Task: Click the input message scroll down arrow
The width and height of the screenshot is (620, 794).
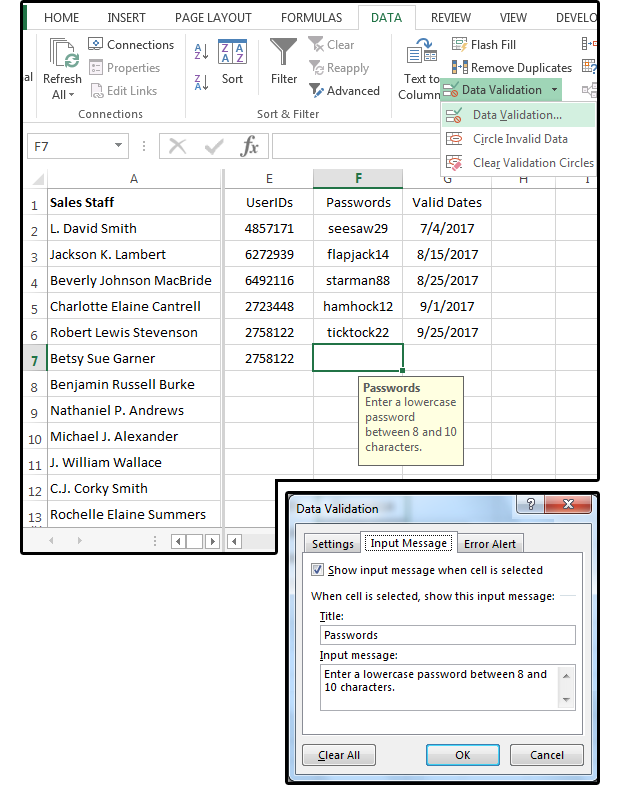Action: tap(566, 700)
